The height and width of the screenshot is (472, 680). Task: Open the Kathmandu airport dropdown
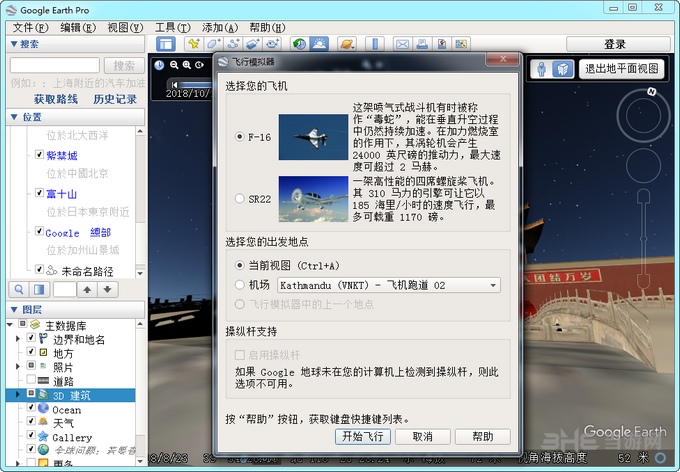[389, 285]
